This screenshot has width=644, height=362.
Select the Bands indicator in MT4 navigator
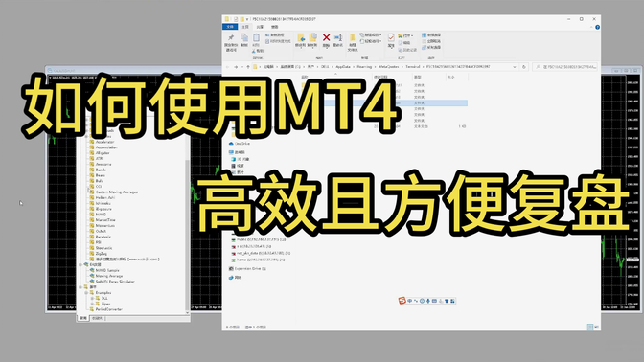(98, 170)
